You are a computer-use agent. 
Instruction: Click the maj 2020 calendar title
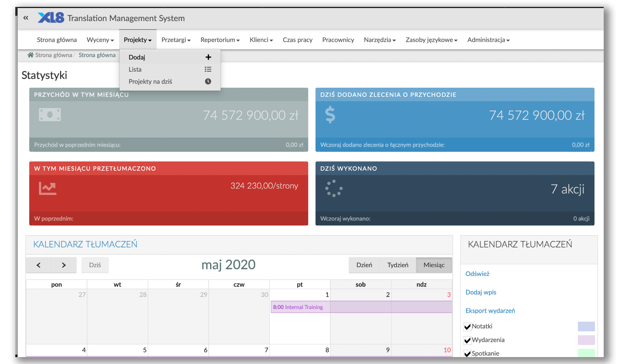pos(229,265)
